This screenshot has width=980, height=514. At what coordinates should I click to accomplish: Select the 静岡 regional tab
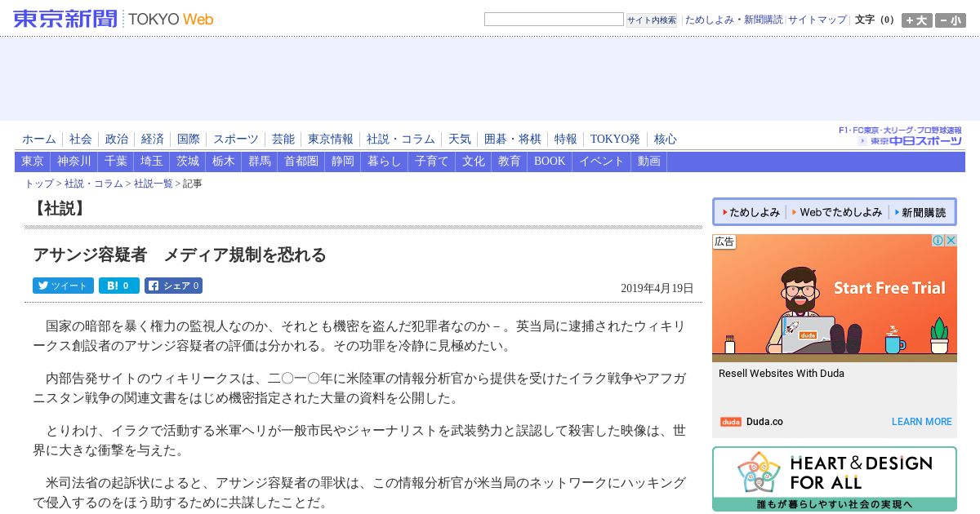click(x=343, y=162)
